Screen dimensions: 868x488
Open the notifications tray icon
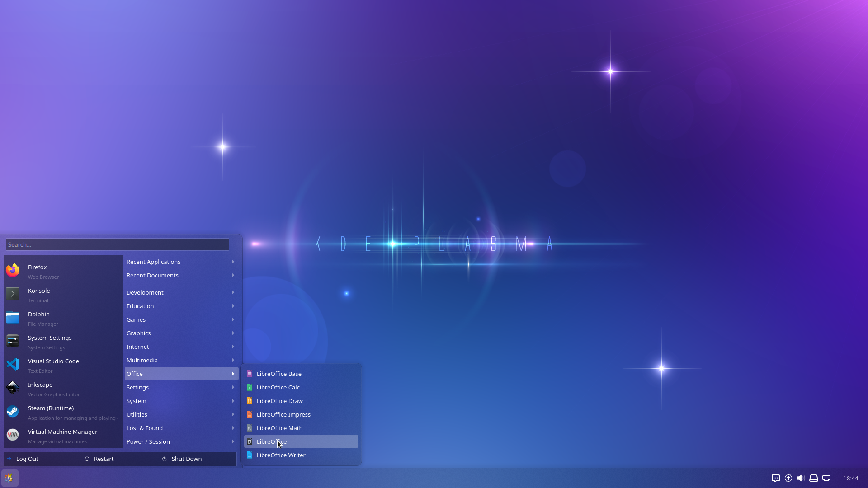pyautogui.click(x=776, y=478)
